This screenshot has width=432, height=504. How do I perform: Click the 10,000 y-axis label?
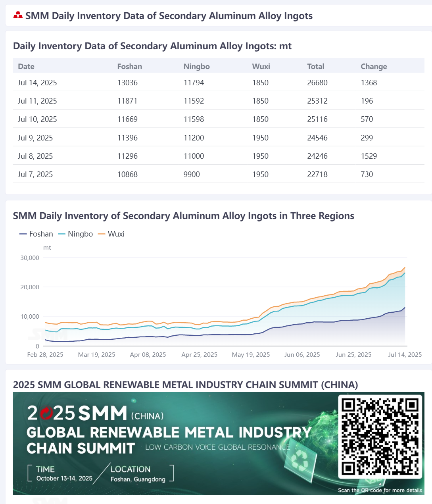[x=30, y=316]
